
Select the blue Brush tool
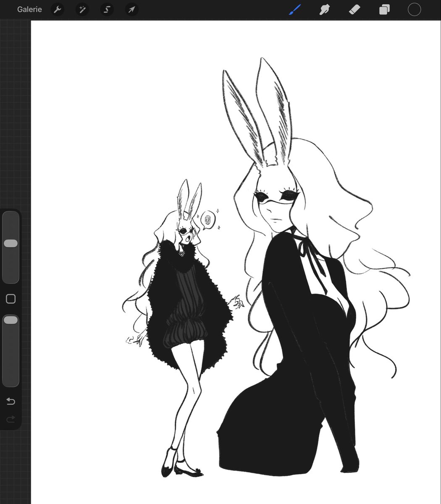(x=294, y=9)
